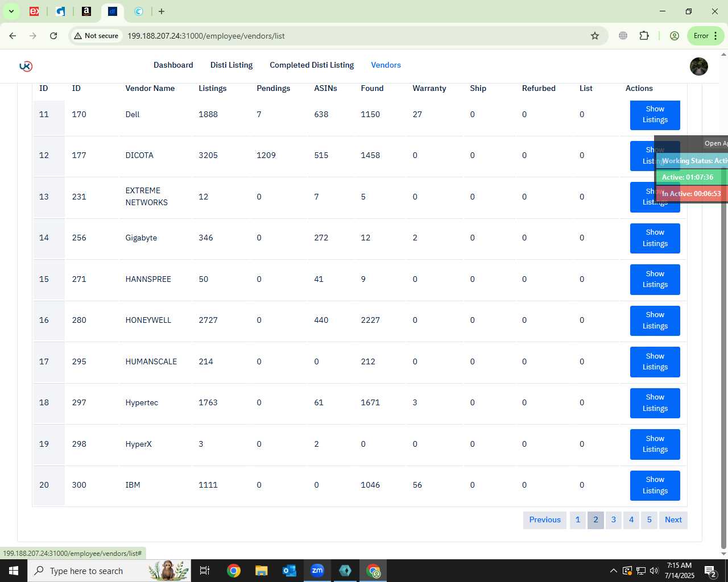Go to the Next page

point(673,520)
